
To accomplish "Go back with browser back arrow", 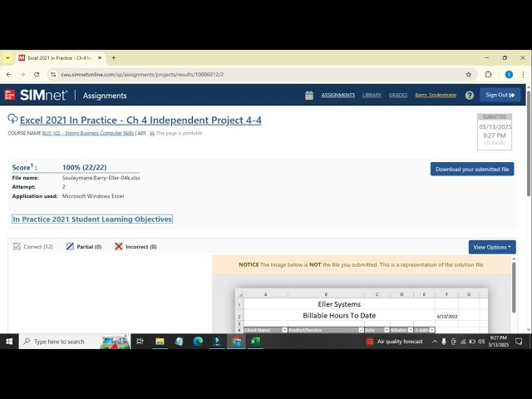I will click(x=9, y=74).
